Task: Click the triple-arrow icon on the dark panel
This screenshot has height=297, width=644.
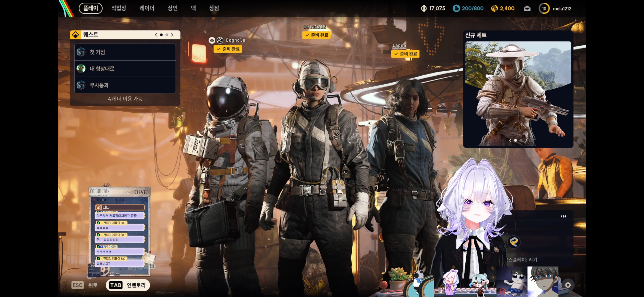Action: pos(563,216)
